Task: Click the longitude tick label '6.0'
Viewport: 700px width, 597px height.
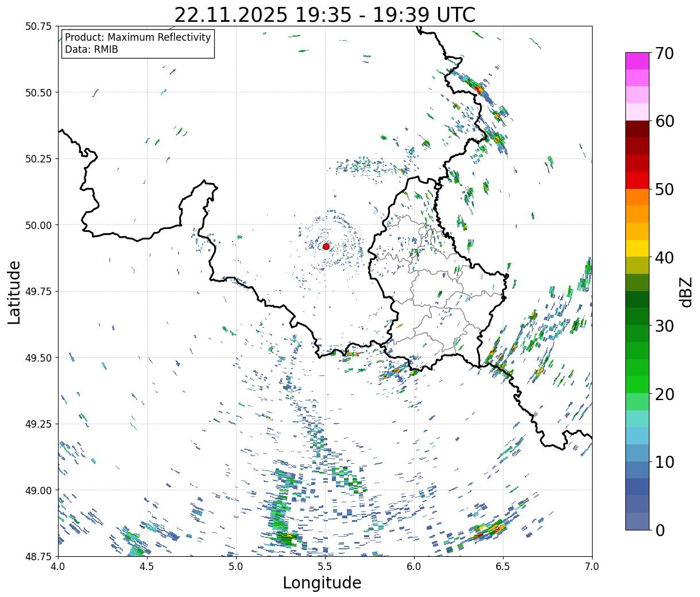Action: click(x=414, y=567)
